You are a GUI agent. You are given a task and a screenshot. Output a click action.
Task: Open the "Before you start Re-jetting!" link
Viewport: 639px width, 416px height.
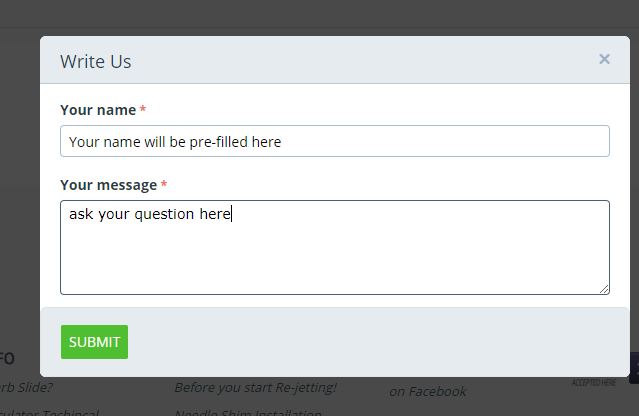[x=256, y=387]
